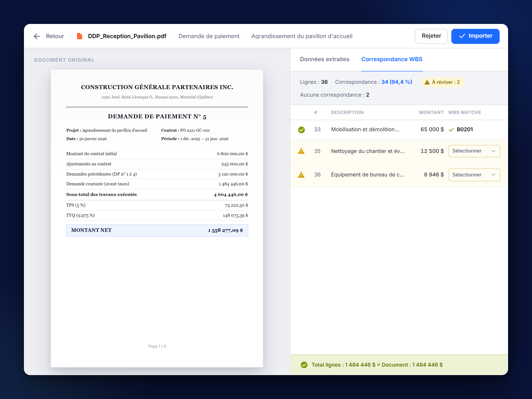The image size is (532, 399).
Task: Click the # column header
Action: coord(316,112)
